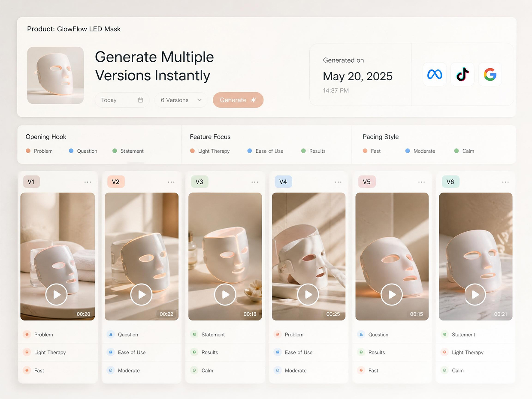Select the V6 version badge

click(450, 181)
